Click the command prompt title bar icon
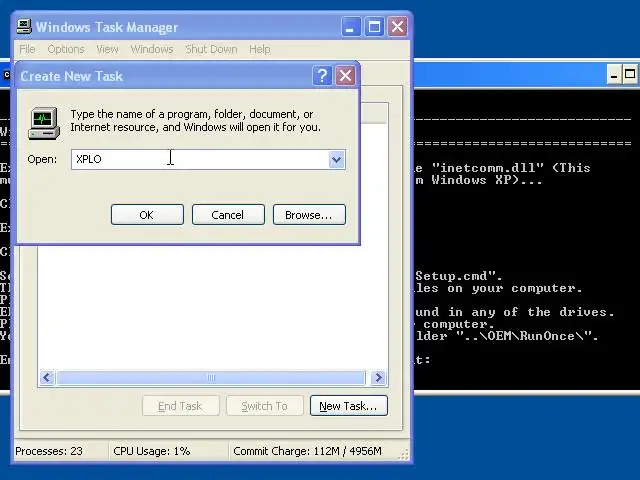The height and width of the screenshot is (480, 640). pos(7,75)
